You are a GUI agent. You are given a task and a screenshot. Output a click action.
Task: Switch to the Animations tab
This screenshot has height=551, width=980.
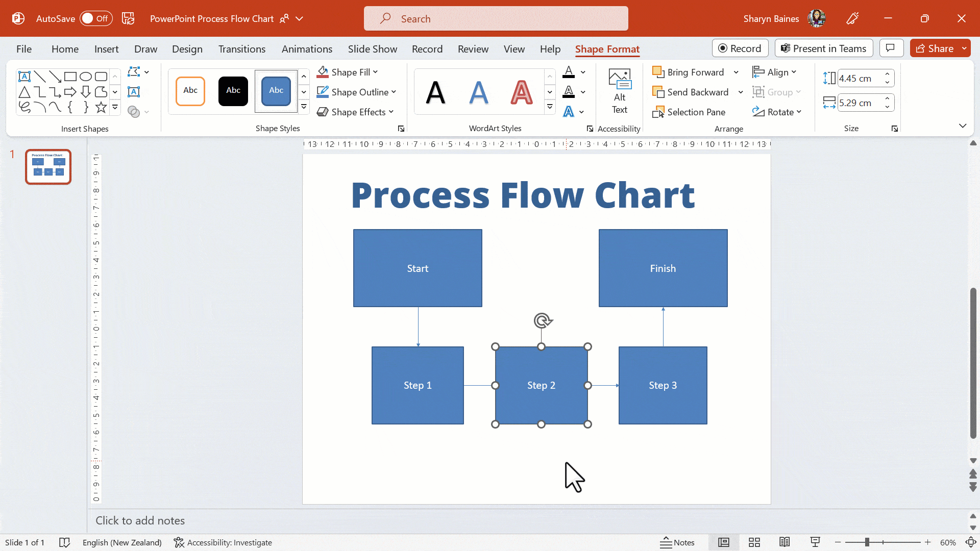(306, 49)
